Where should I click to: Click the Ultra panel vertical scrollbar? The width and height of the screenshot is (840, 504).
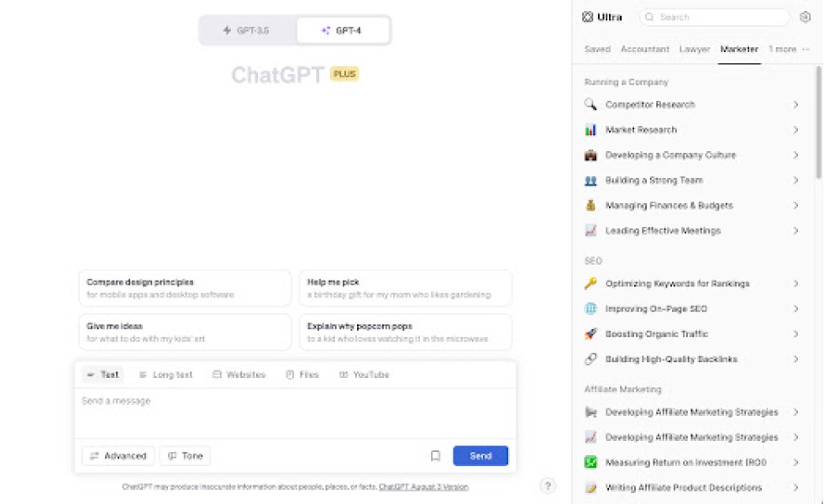[x=818, y=122]
